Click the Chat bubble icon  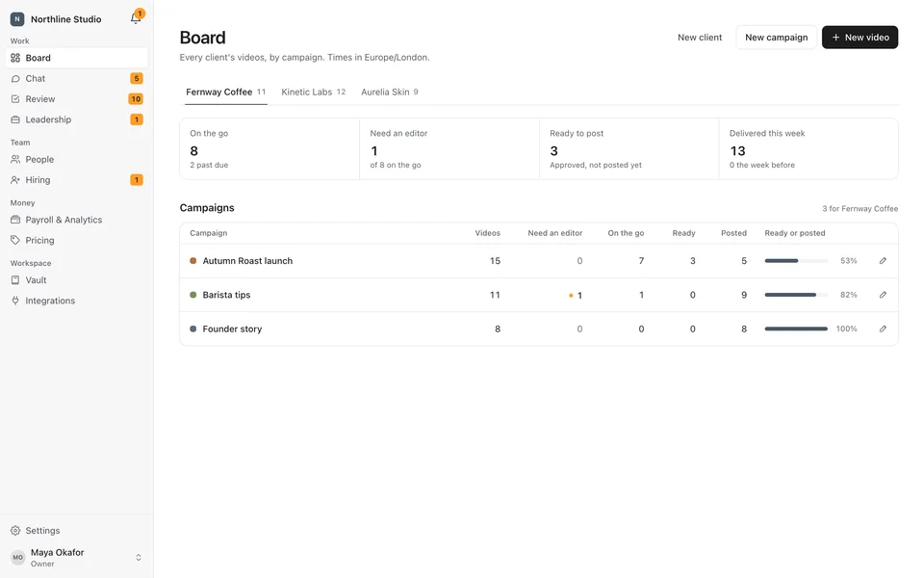[x=15, y=78]
